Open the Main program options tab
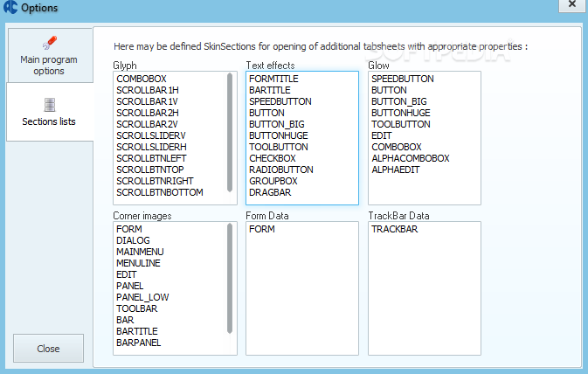Image resolution: width=588 pixels, height=374 pixels. (x=50, y=56)
